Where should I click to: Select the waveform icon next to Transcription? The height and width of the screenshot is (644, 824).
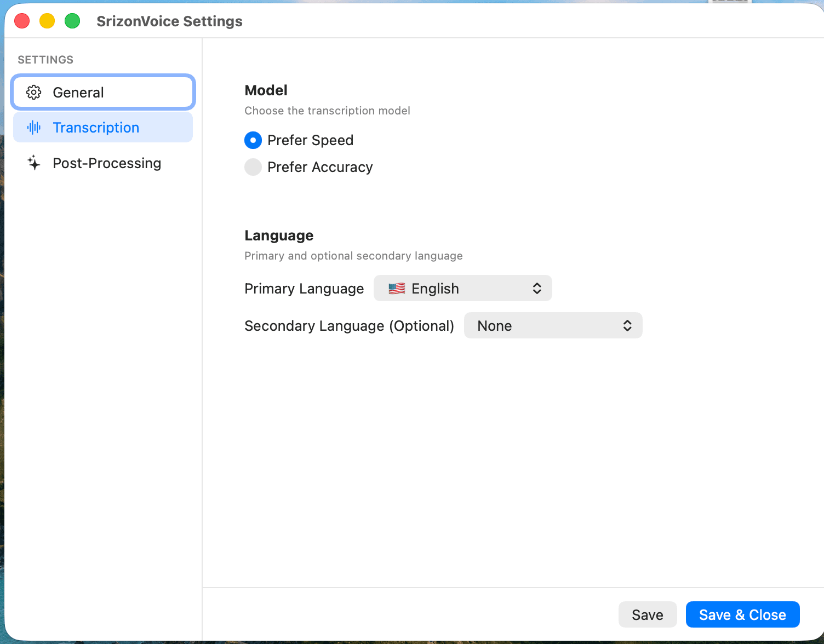(x=33, y=127)
